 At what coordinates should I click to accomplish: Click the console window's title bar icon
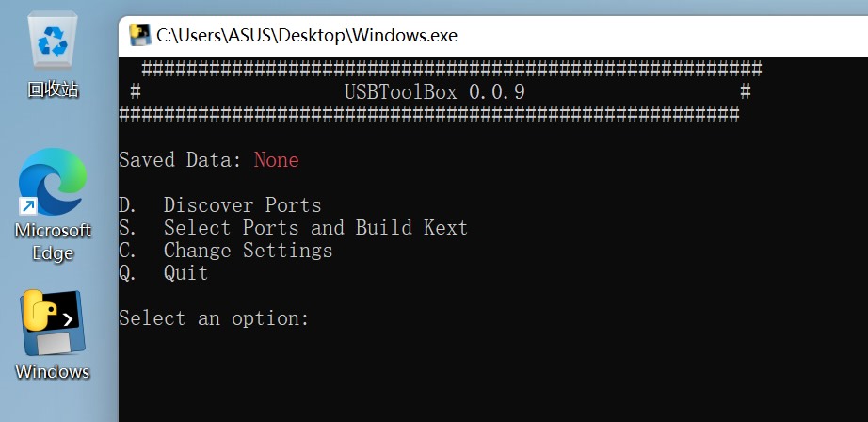139,35
